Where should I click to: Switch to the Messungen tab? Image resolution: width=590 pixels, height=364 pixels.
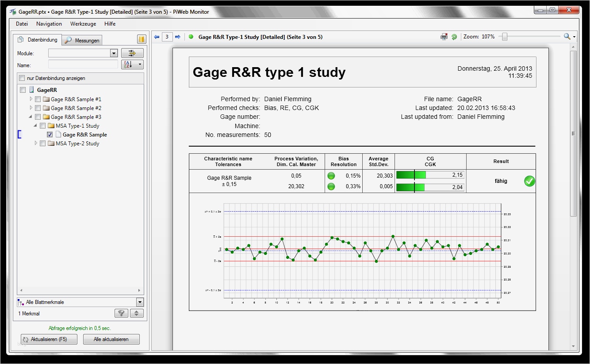click(x=82, y=41)
